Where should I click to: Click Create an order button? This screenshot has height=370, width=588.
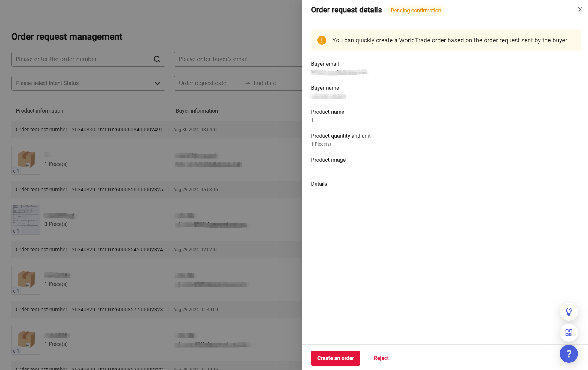click(335, 358)
